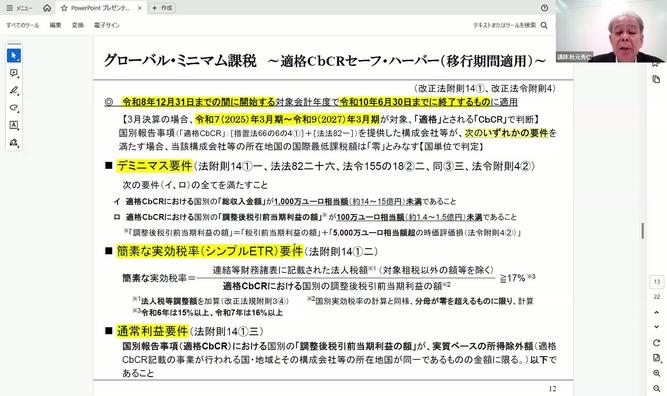Zoom out using the bottom magnifier

(x=656, y=388)
